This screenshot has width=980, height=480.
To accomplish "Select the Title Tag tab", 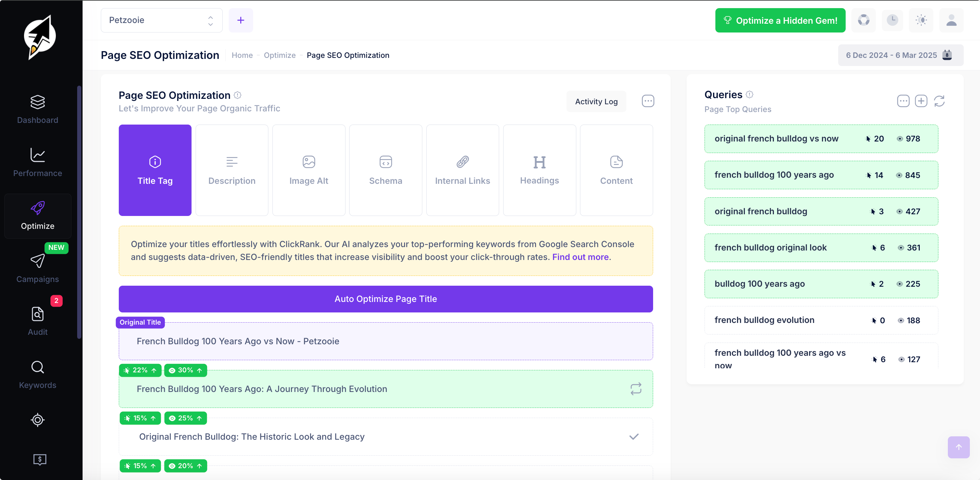I will 155,170.
